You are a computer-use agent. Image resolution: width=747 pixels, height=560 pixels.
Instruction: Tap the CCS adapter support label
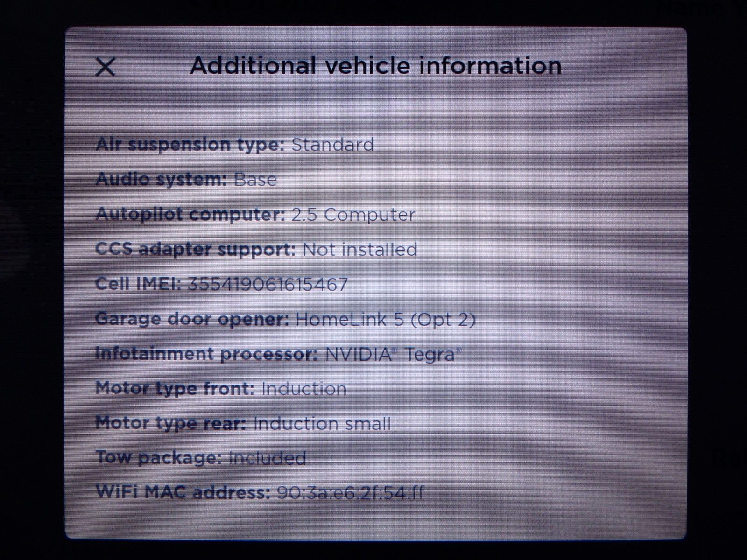point(195,249)
